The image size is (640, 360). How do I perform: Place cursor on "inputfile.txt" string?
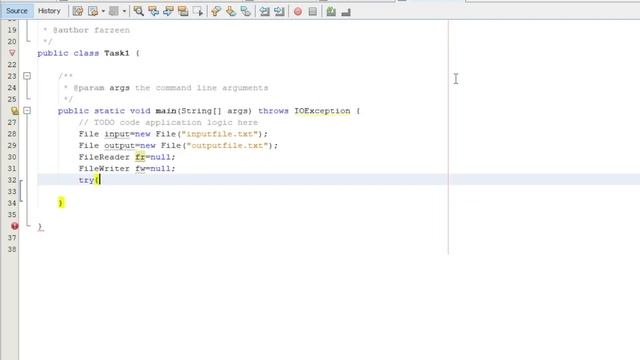pos(220,134)
